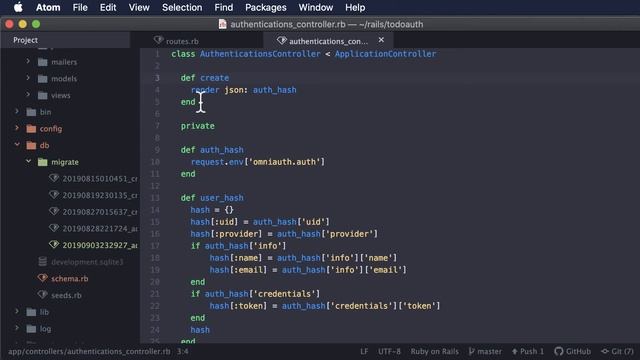Click ruby icon of 20190827015637_cr migration
640x360 pixels.
[54, 211]
